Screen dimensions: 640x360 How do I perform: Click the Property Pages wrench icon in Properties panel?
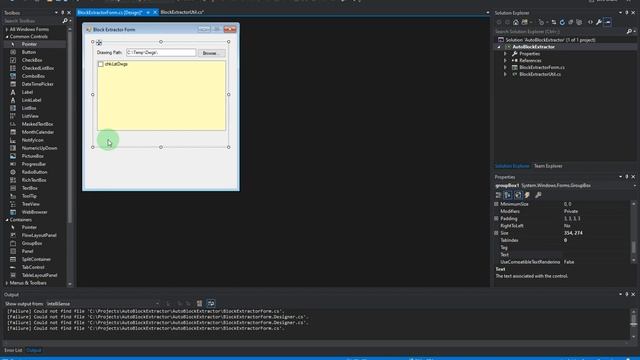538,195
